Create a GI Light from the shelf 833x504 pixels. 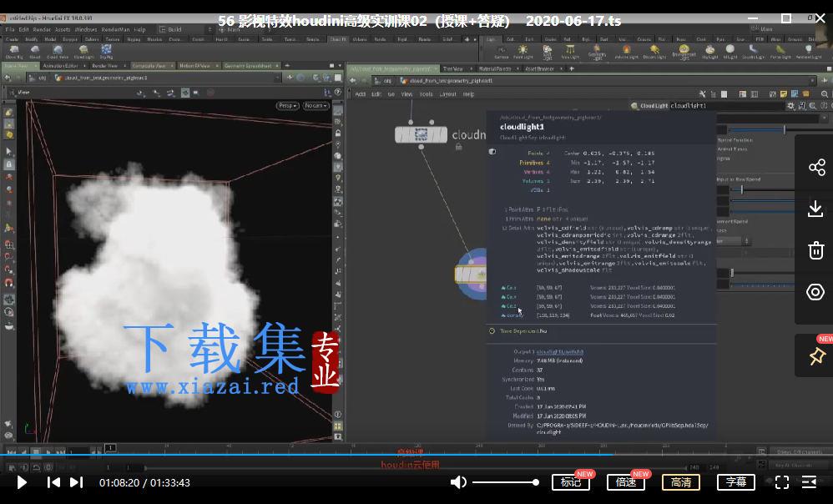pos(730,52)
